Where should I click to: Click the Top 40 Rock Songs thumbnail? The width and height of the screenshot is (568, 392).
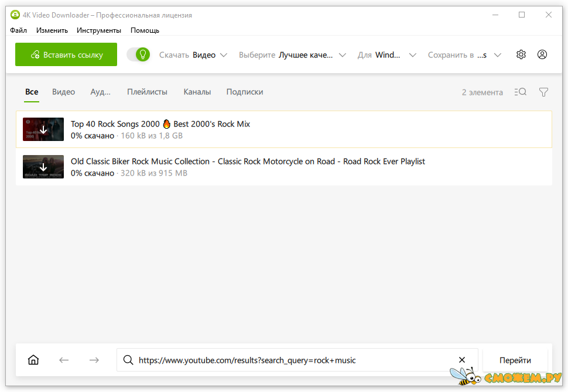pyautogui.click(x=43, y=129)
